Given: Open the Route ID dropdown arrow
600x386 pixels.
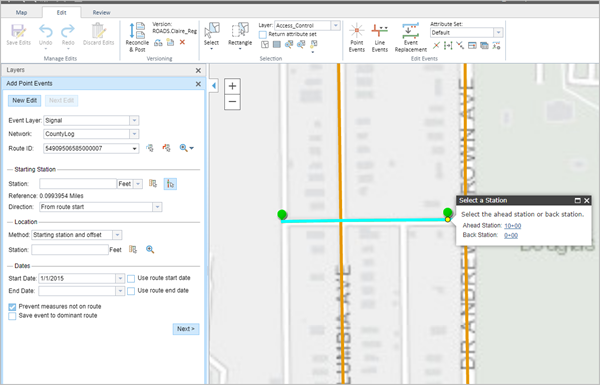Looking at the screenshot, I should 134,148.
